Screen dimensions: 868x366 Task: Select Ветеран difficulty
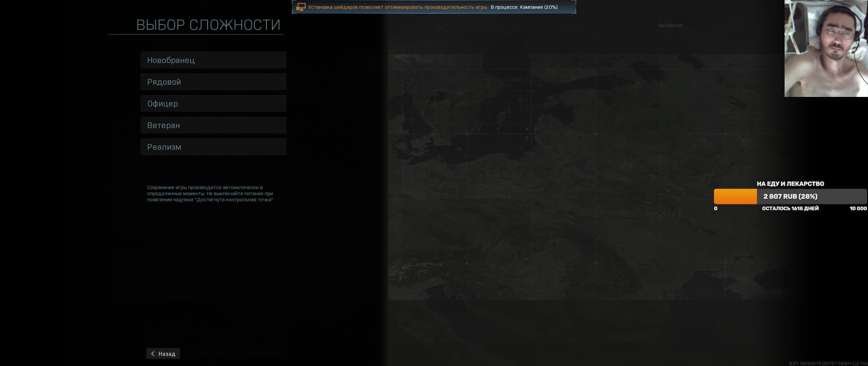[213, 125]
